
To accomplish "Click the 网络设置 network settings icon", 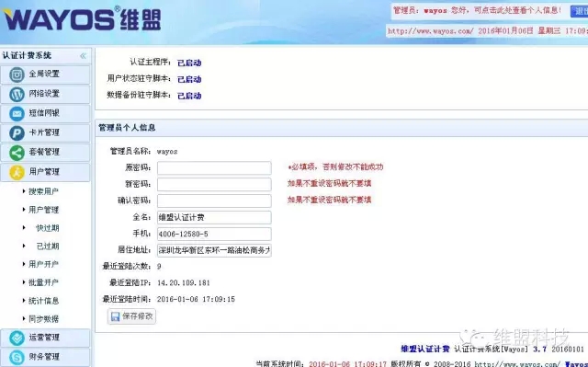I will tap(17, 94).
